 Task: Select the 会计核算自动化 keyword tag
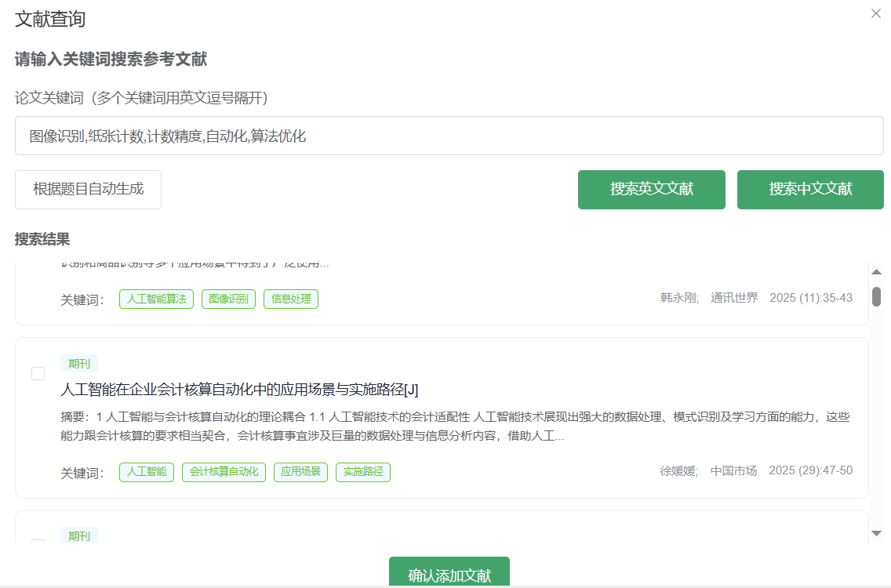(224, 472)
